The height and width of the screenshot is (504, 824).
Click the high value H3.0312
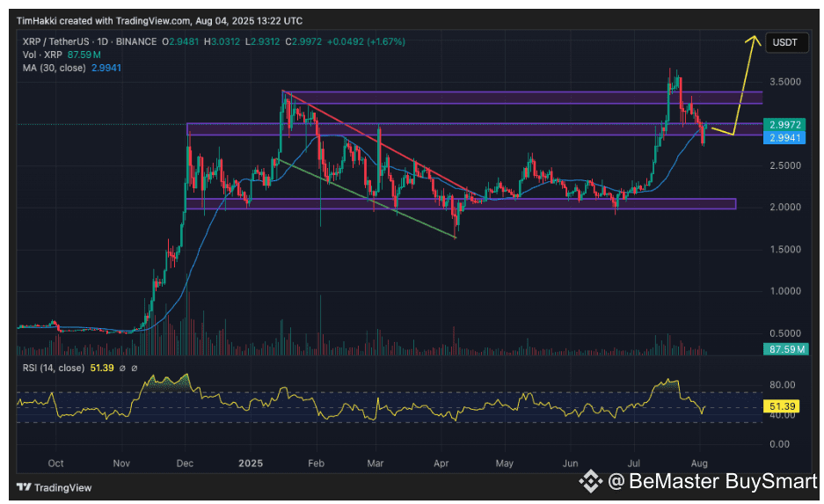(222, 41)
